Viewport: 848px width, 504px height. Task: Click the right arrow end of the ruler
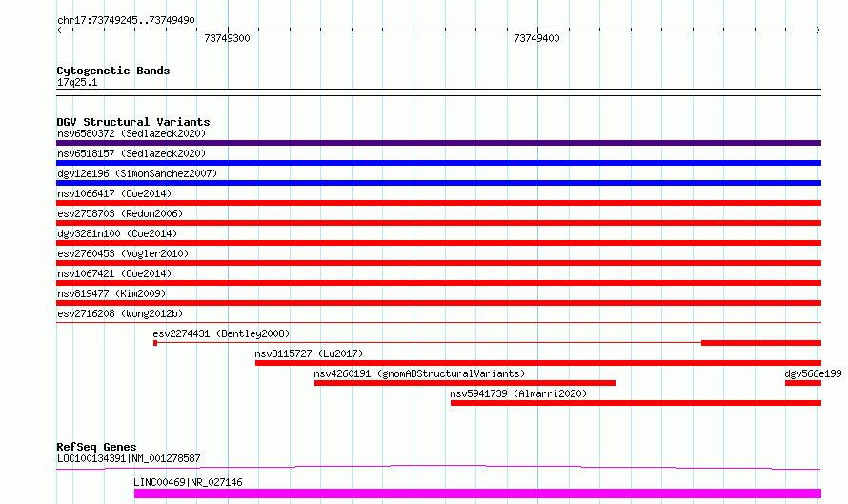(x=818, y=30)
